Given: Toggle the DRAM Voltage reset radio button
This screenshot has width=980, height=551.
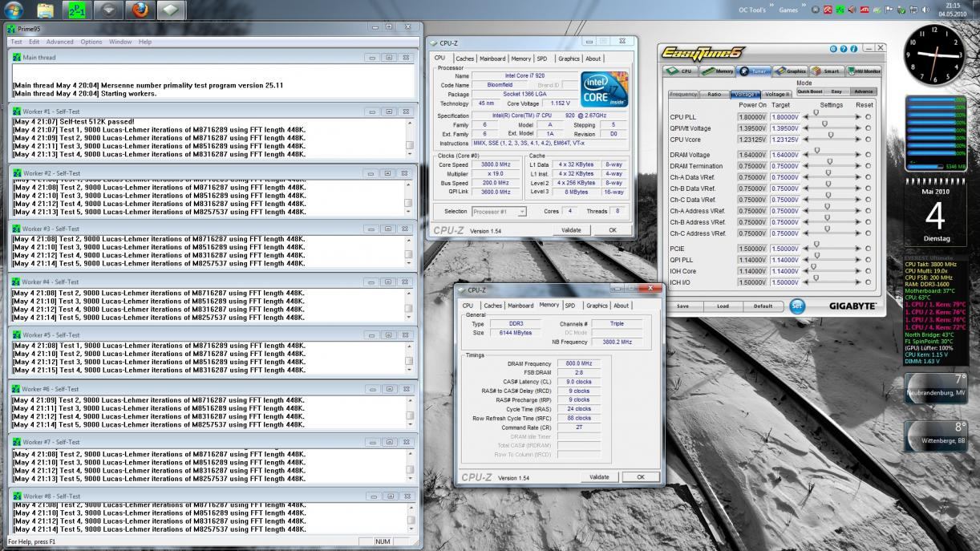Looking at the screenshot, I should (x=868, y=154).
